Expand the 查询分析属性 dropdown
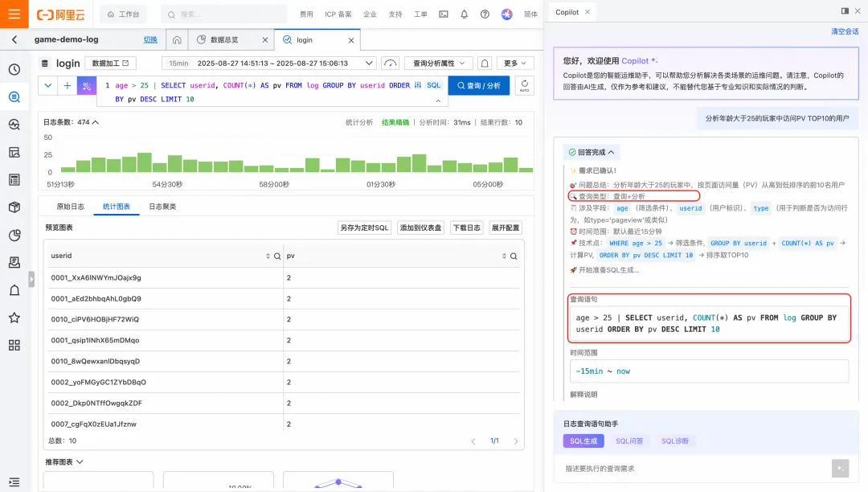The image size is (868, 492). (439, 63)
